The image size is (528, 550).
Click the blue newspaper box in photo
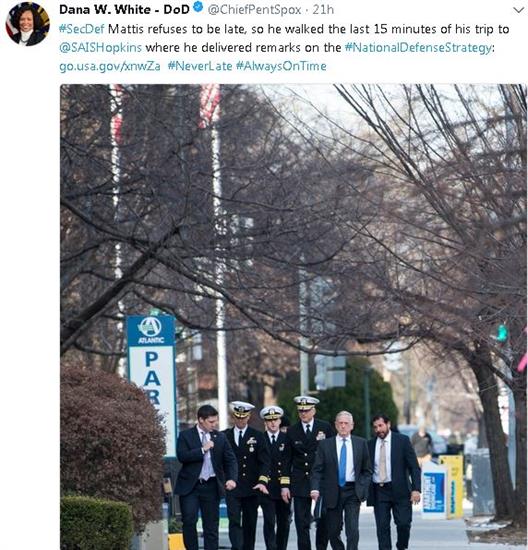point(434,490)
